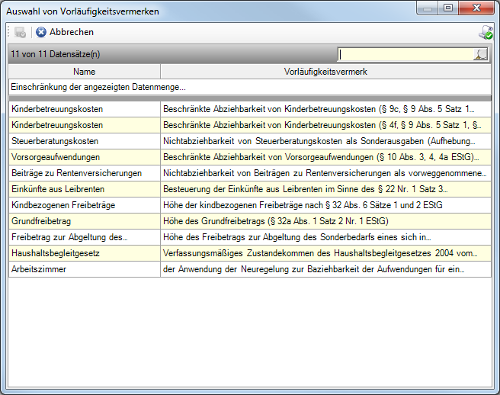
Task: Click the toolbar drag grip handle
Action: 9,32
